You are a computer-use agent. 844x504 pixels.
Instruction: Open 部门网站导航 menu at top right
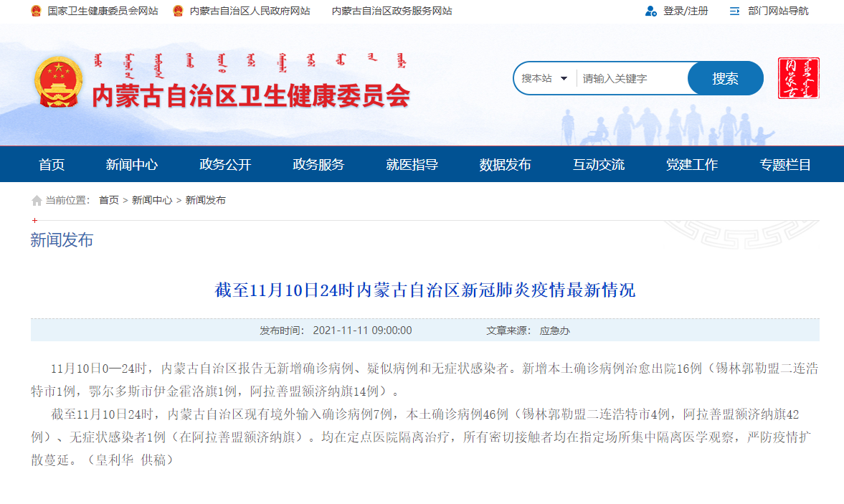[x=777, y=11]
